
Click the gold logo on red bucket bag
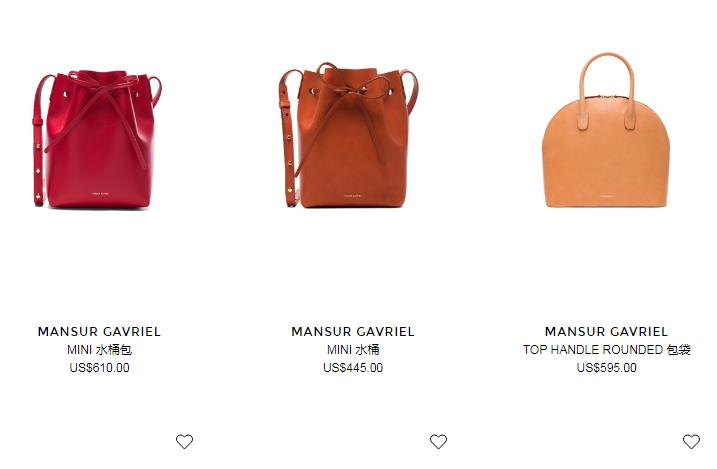(100, 194)
